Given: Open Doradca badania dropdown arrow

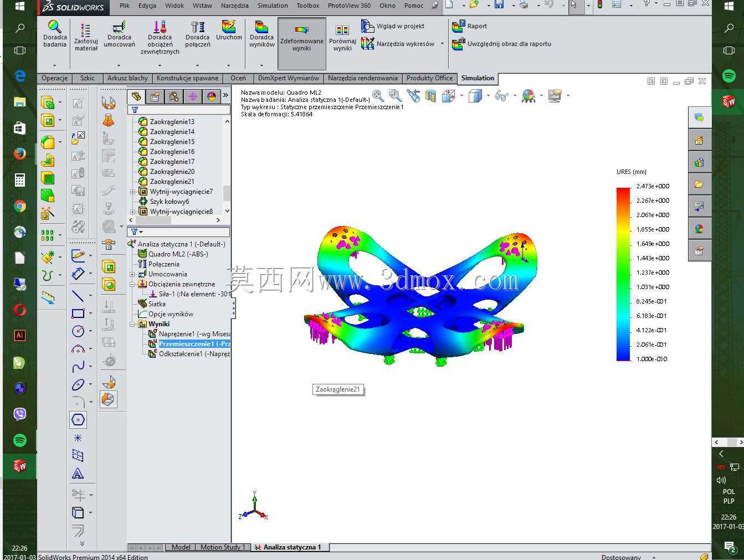Looking at the screenshot, I should point(54,65).
